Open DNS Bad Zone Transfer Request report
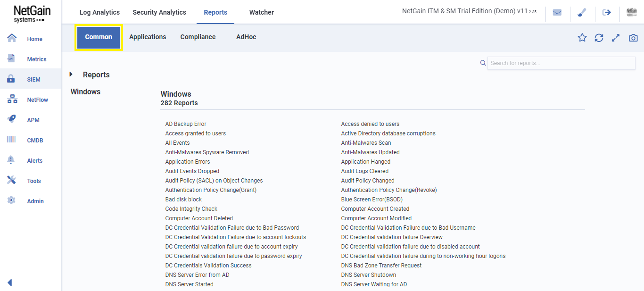Screen dimensions: 644x291 pos(381,266)
